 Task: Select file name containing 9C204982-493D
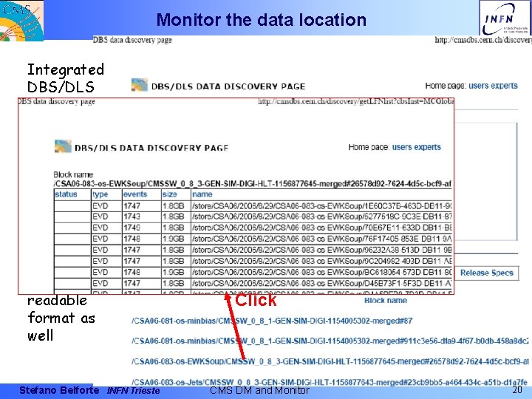click(321, 262)
